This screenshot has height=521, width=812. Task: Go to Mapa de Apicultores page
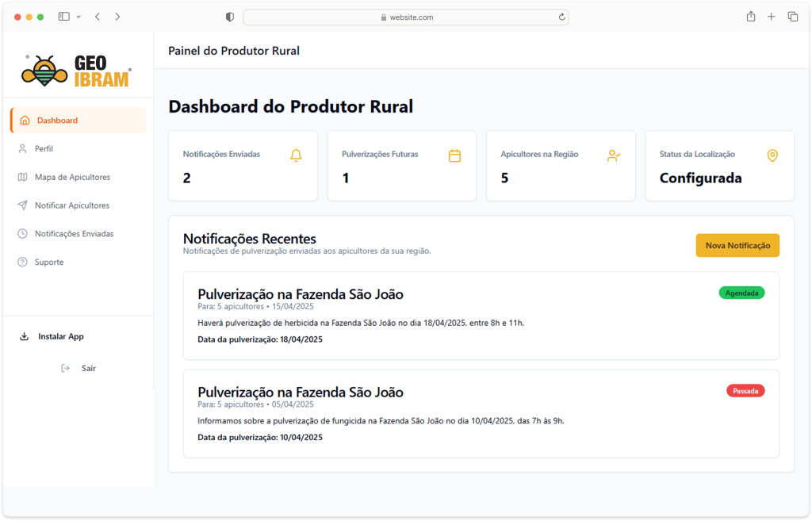click(72, 177)
